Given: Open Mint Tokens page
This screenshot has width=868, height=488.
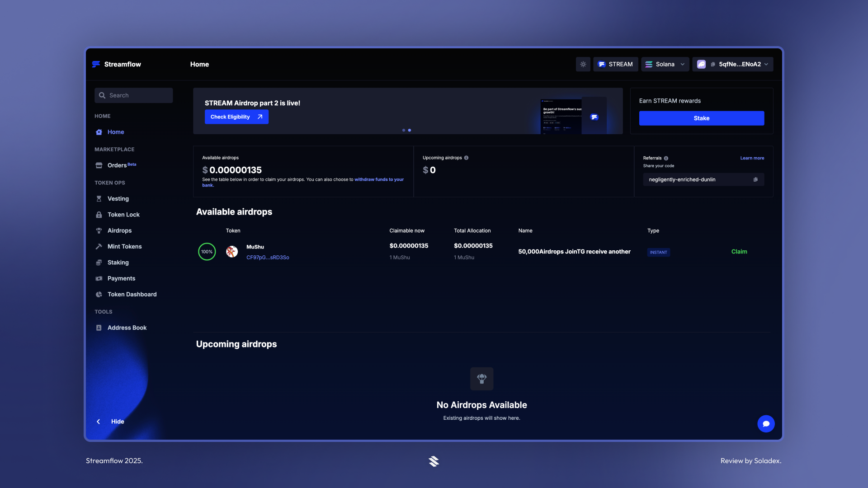Looking at the screenshot, I should click(x=124, y=246).
